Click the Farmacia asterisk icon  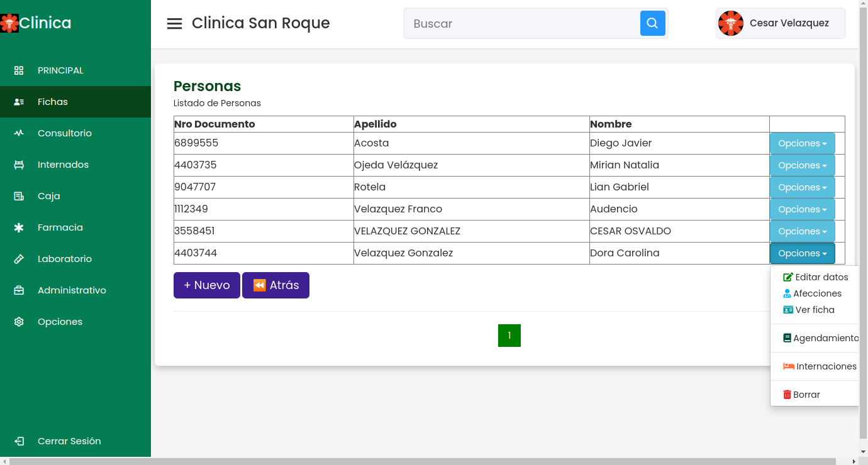(x=19, y=227)
